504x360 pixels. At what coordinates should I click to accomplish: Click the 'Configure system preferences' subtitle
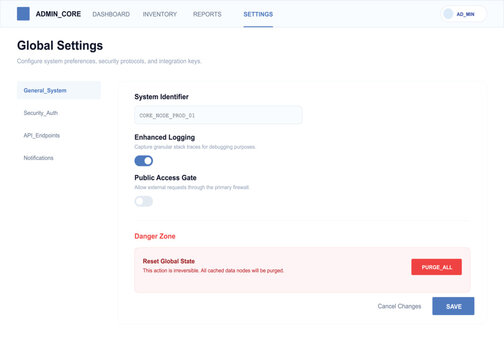[109, 61]
